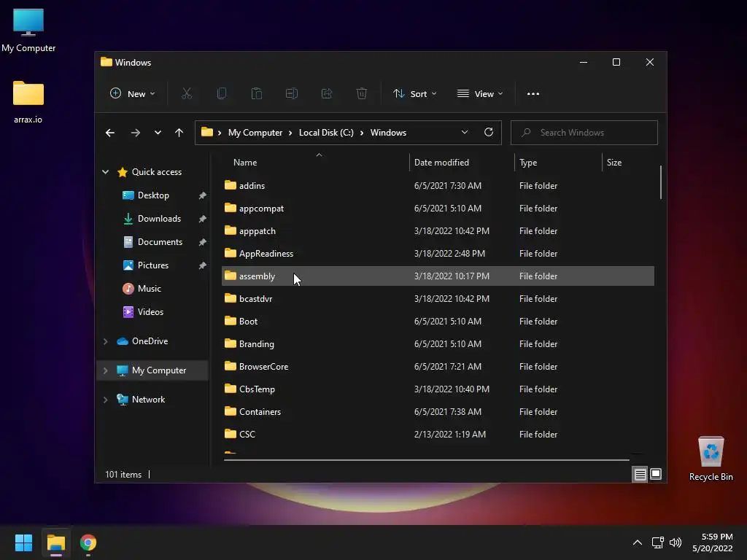Expand the Network tree node
Screen dimensions: 747x560
tap(105, 400)
